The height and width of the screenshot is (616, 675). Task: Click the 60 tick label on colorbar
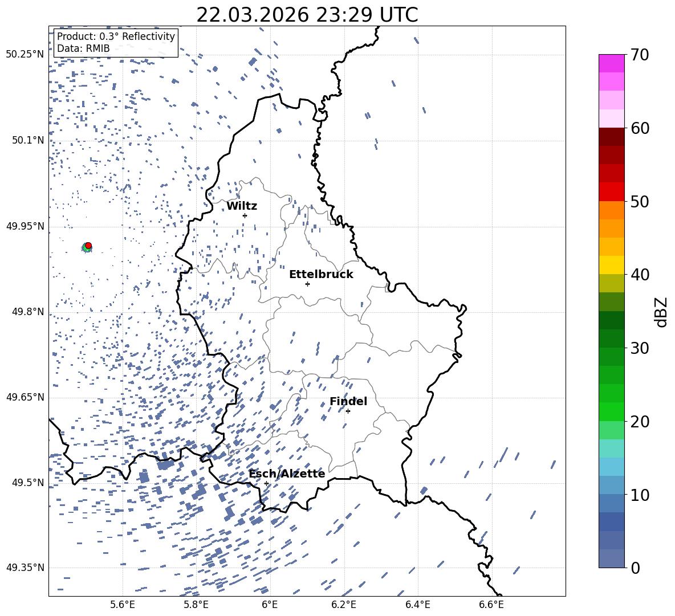640,128
